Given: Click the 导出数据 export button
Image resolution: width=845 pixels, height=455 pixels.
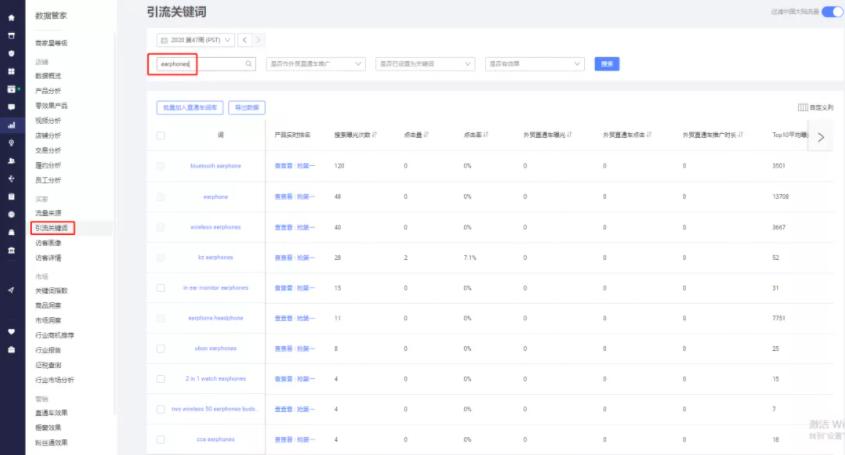Looking at the screenshot, I should 248,107.
